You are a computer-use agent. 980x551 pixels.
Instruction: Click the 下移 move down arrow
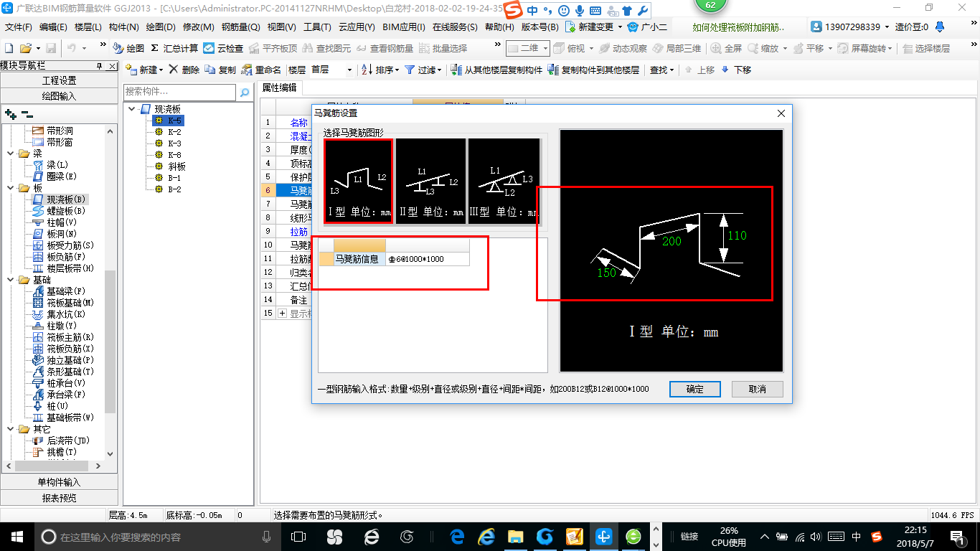(736, 70)
